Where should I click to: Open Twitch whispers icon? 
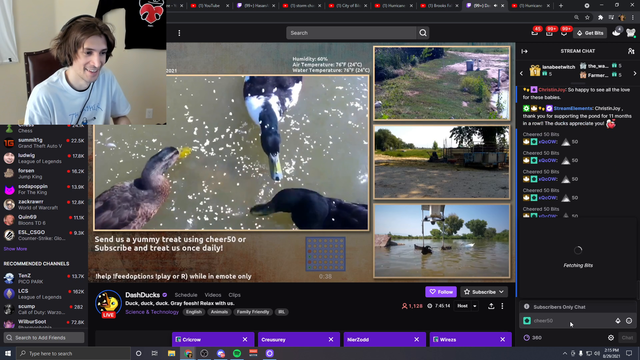[564, 33]
